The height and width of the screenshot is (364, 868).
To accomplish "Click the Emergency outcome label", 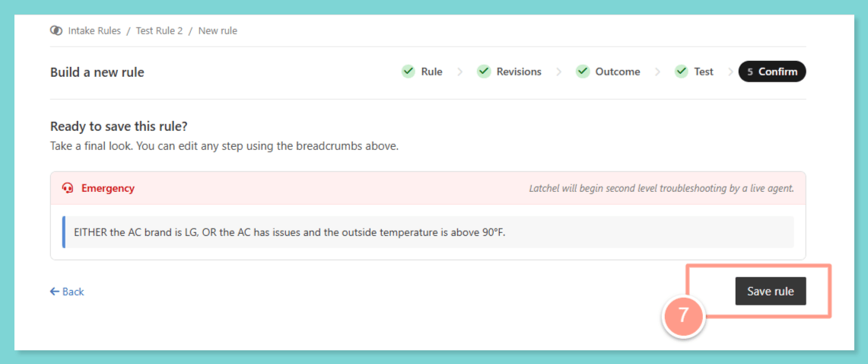I will click(x=108, y=188).
